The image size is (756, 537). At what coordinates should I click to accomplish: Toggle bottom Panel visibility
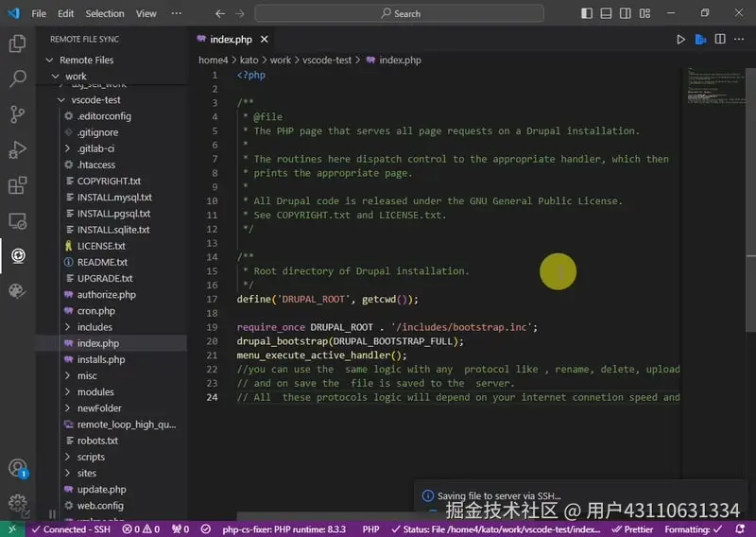(606, 13)
